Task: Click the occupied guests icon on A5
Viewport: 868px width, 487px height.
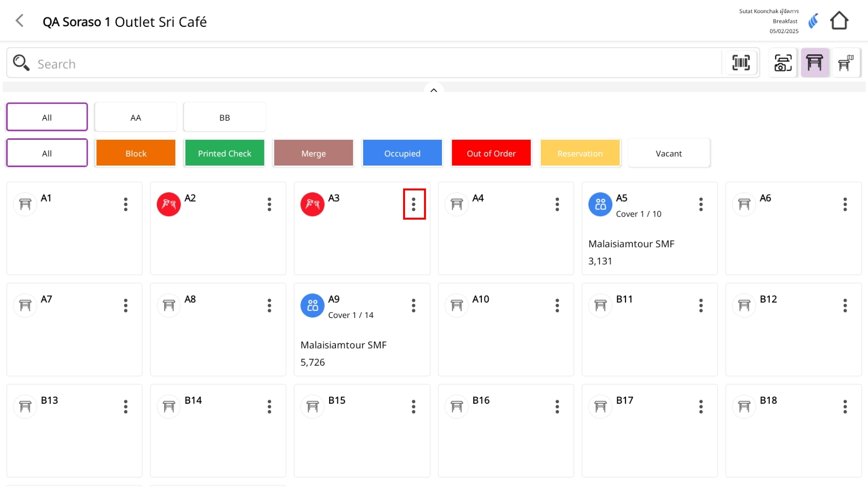Action: tap(600, 205)
